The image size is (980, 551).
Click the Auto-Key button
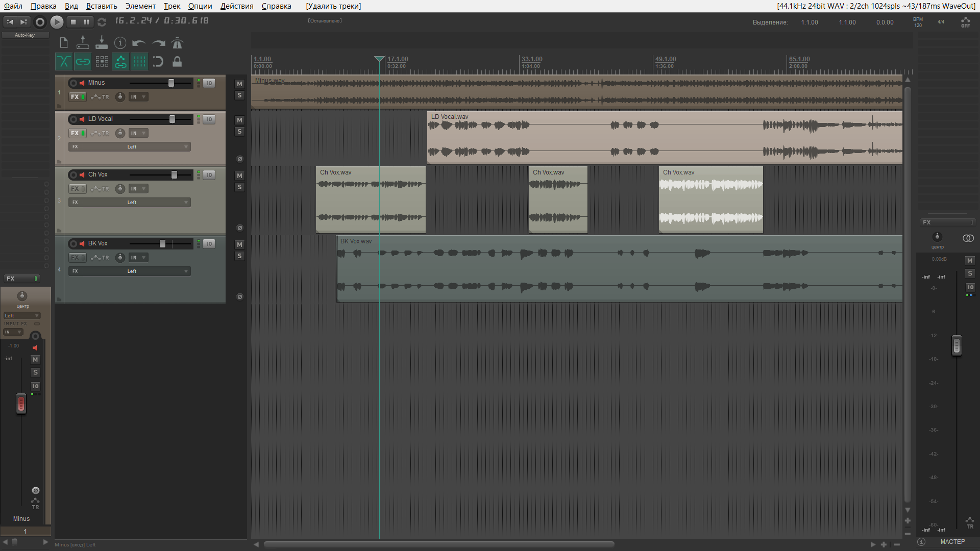25,35
